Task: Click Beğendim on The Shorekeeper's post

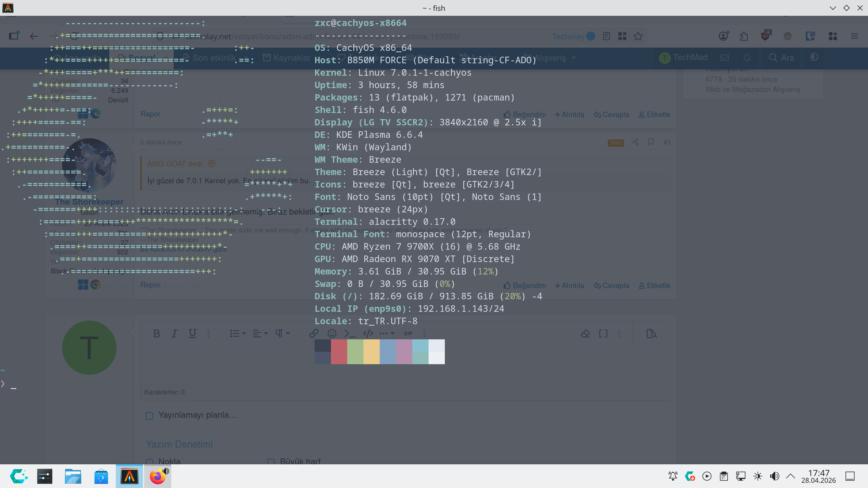Action: [525, 286]
